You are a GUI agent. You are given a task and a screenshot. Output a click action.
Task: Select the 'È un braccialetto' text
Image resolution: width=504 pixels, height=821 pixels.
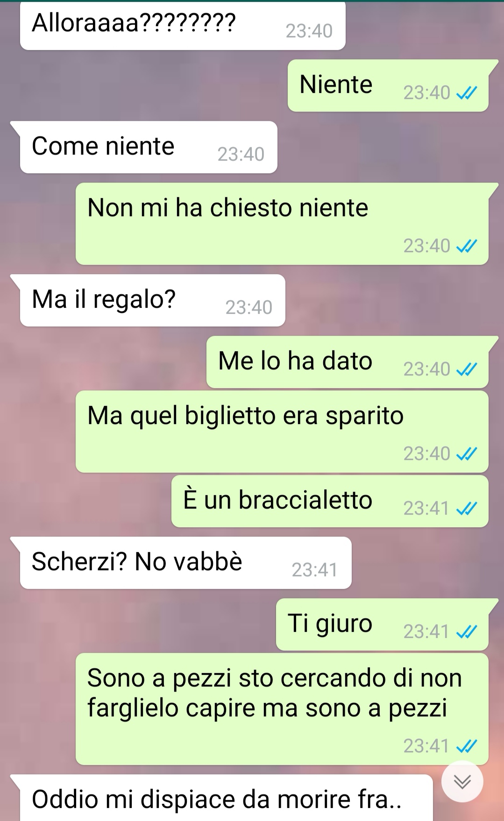(278, 500)
